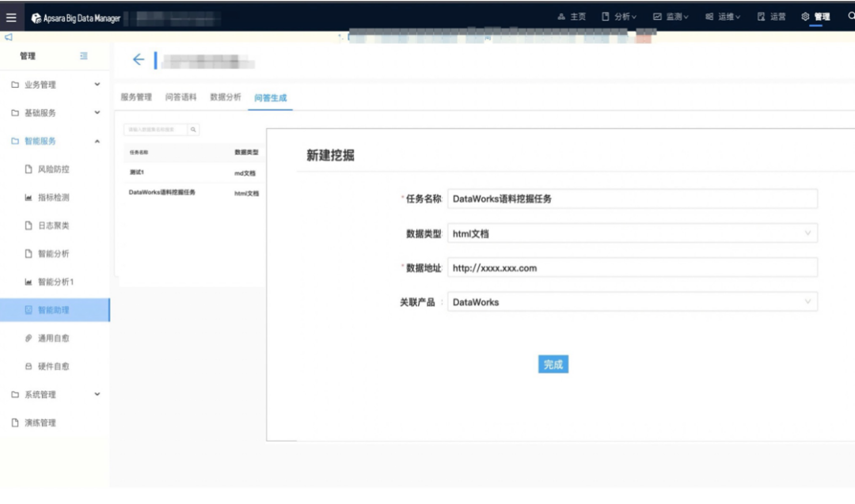
Task: Click the 数据地址 input field
Action: click(x=633, y=267)
